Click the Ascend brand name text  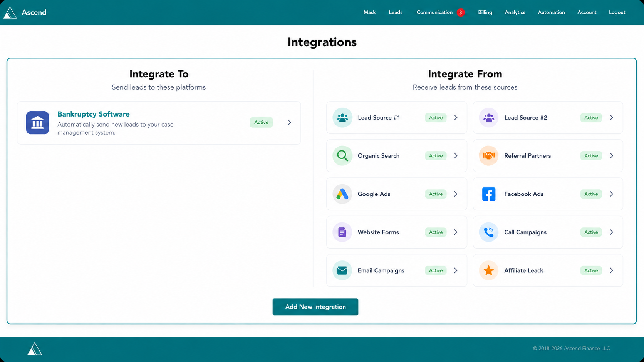(x=34, y=12)
